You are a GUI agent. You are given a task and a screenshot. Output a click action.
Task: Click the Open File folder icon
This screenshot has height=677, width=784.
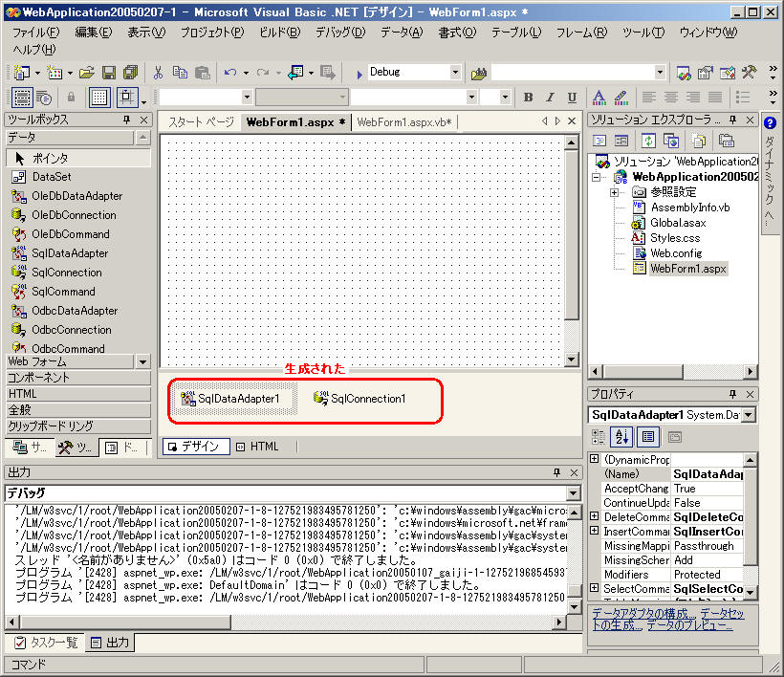[x=87, y=73]
